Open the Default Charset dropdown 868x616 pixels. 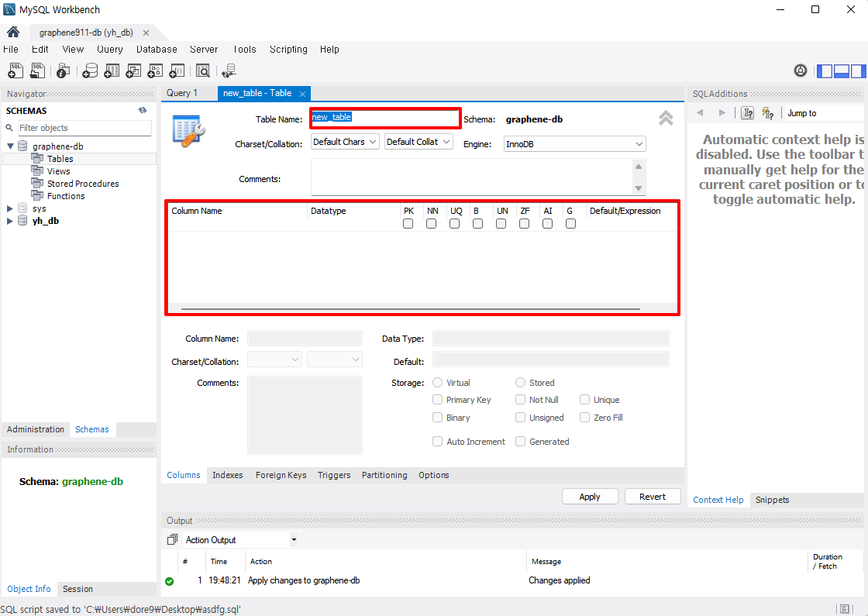pos(345,142)
